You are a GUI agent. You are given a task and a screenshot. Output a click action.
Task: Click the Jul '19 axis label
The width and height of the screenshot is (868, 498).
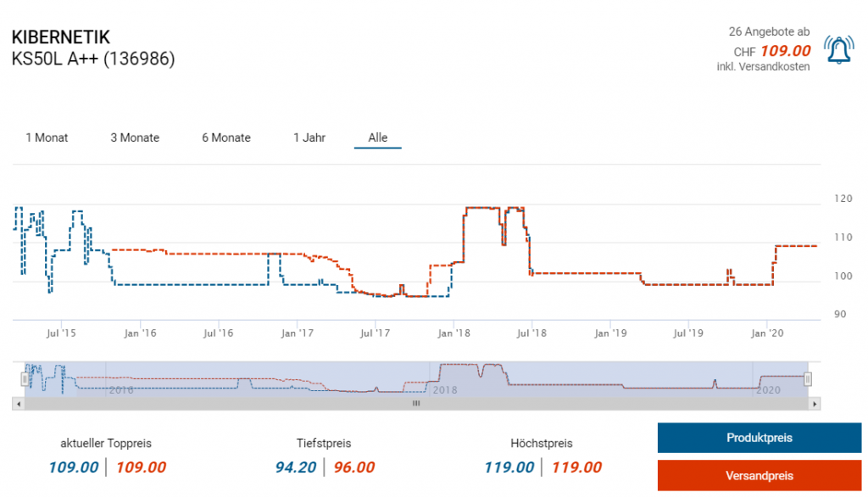[x=688, y=333]
